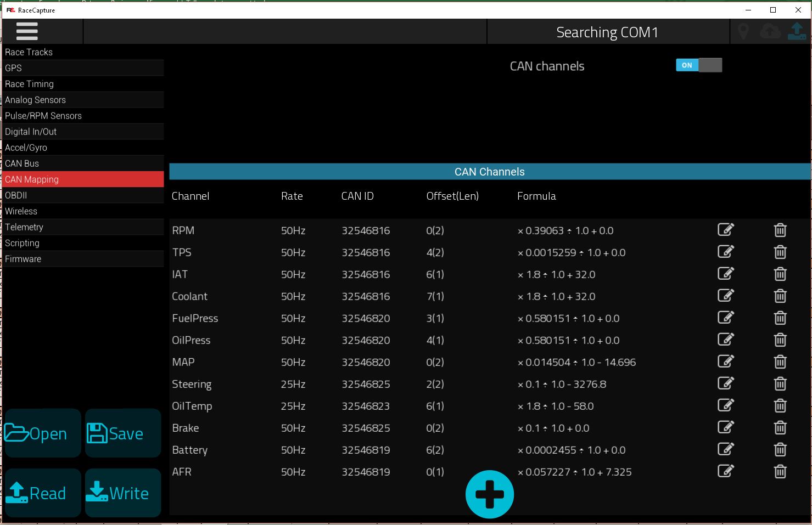Toggle CAN channels switch off
812x525 pixels.
(x=699, y=65)
